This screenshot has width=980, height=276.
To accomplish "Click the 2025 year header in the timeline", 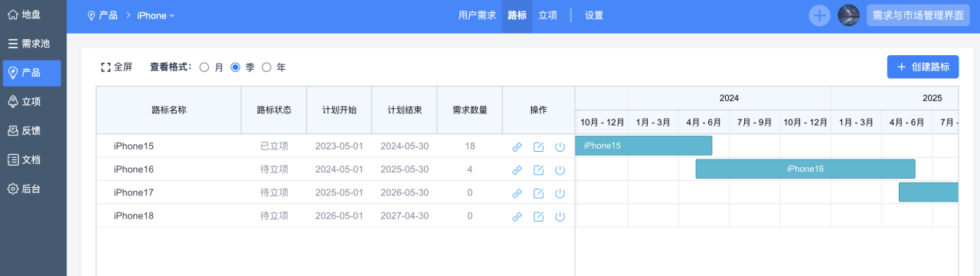I will (932, 98).
